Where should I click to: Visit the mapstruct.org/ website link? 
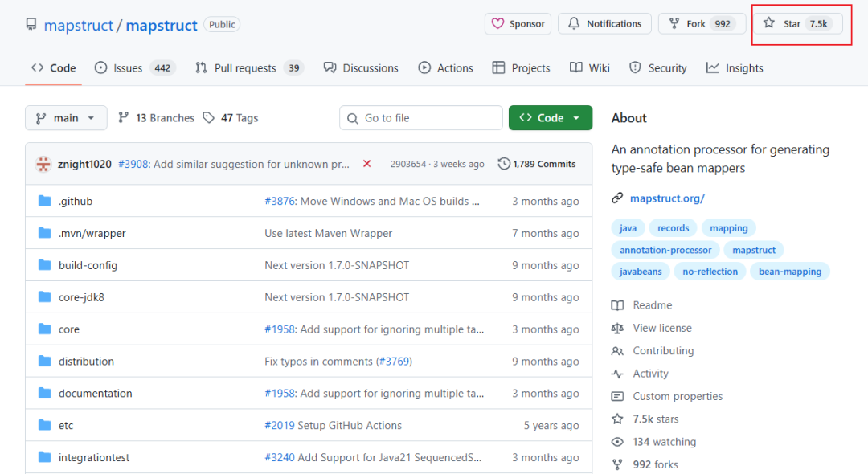pyautogui.click(x=667, y=198)
